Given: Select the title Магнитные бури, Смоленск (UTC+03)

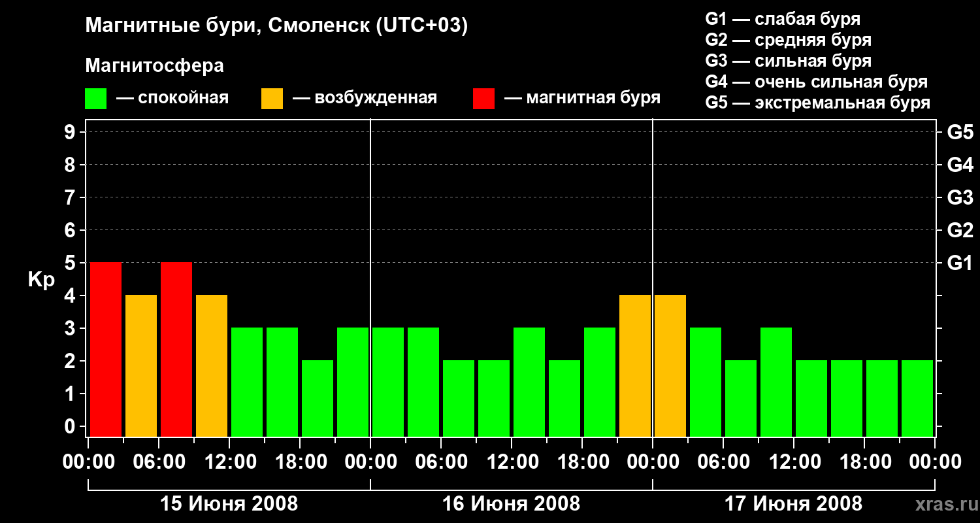Looking at the screenshot, I should (277, 26).
